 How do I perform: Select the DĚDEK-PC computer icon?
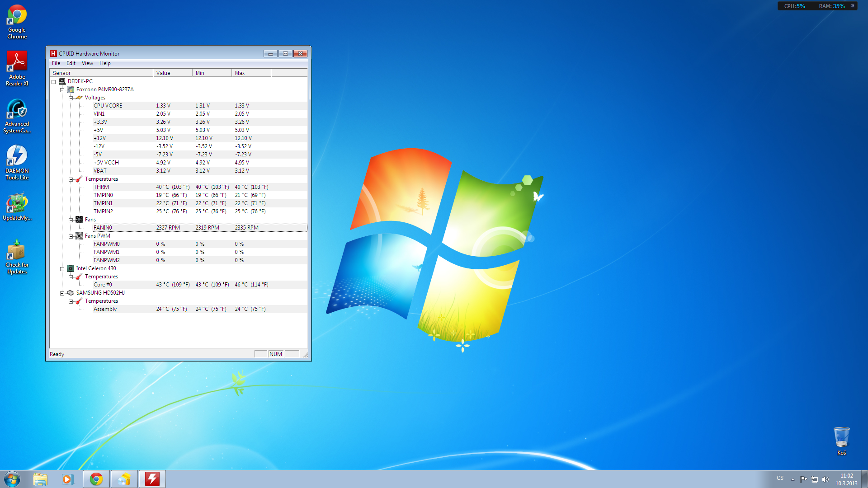point(62,81)
